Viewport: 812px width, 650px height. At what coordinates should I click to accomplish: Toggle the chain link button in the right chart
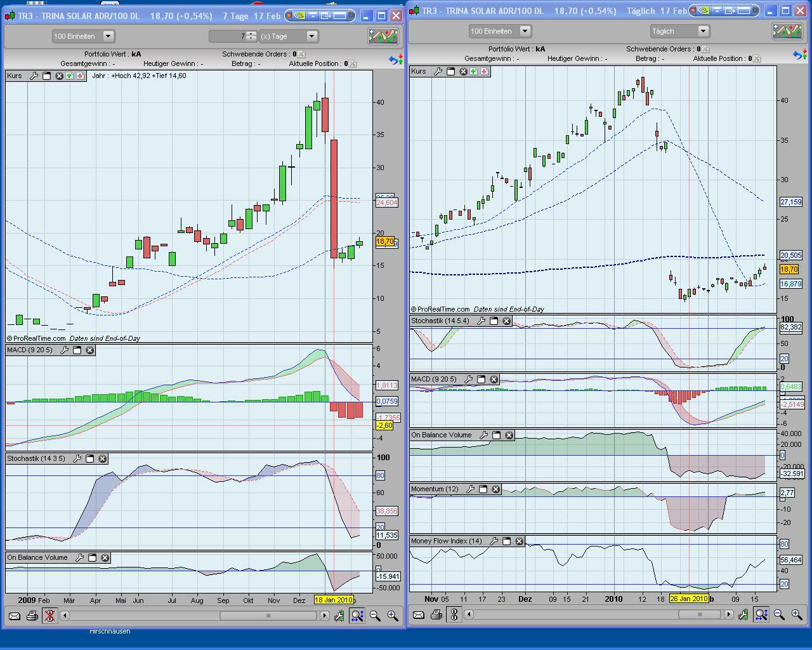454,614
